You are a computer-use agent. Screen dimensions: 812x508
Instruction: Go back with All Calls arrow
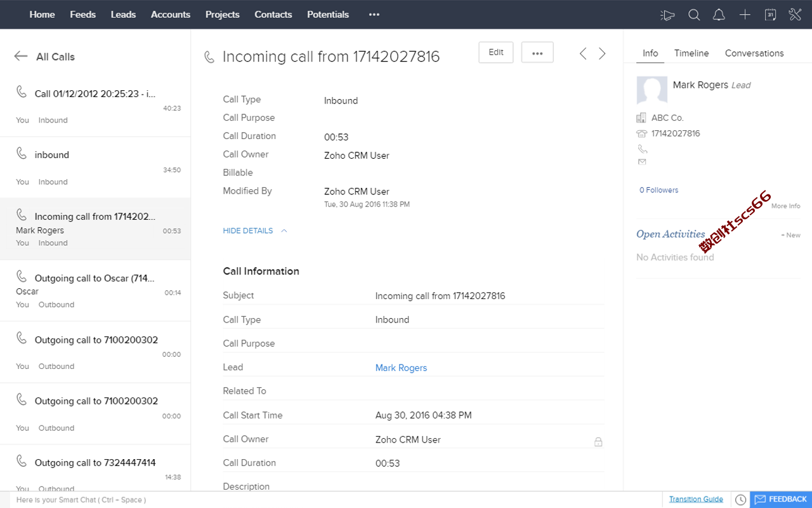point(21,57)
